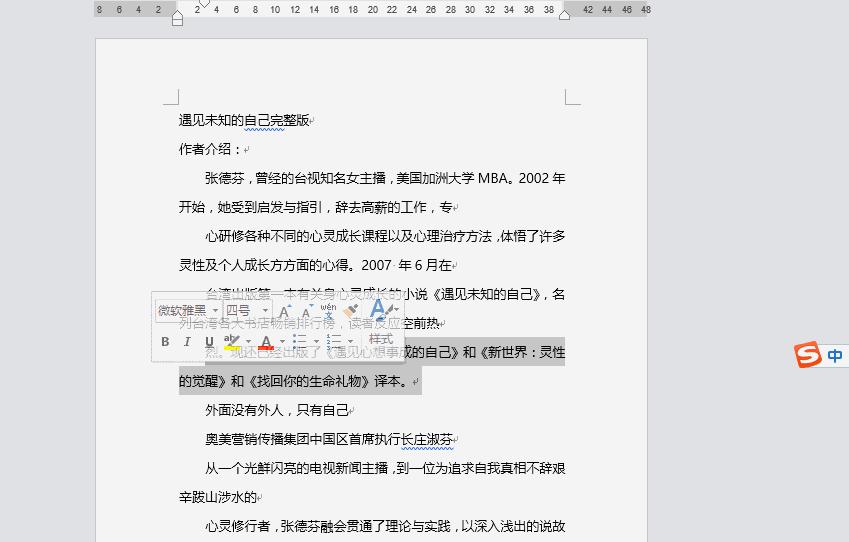Click the line starting 张德芬，曾经的台视知名女主播
Screen dimensions: 849x542
tap(385, 178)
